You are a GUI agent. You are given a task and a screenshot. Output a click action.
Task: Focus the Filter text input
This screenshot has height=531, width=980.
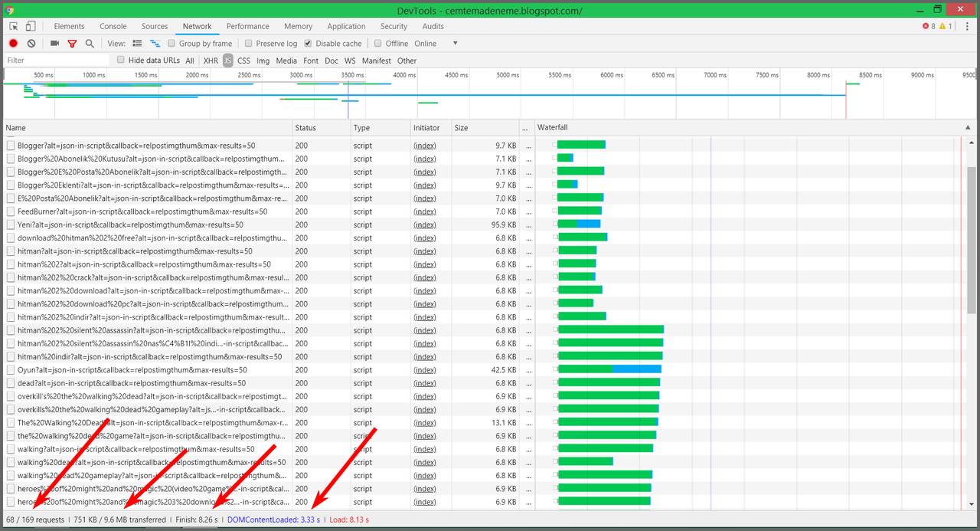(x=57, y=61)
